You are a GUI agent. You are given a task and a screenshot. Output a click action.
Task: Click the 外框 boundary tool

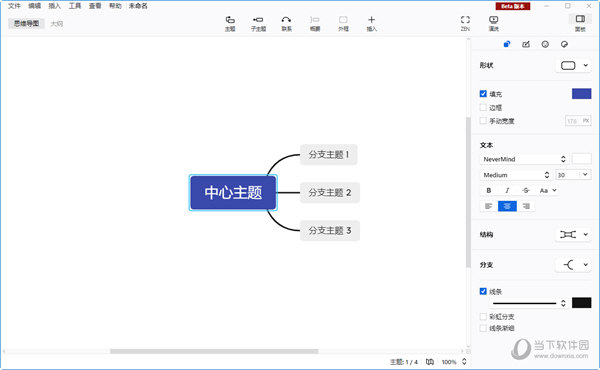(343, 23)
